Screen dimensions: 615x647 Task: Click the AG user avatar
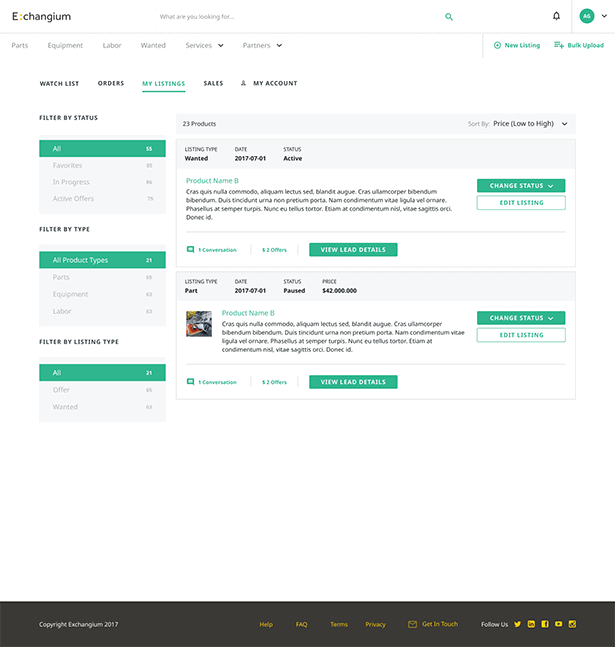pos(587,16)
